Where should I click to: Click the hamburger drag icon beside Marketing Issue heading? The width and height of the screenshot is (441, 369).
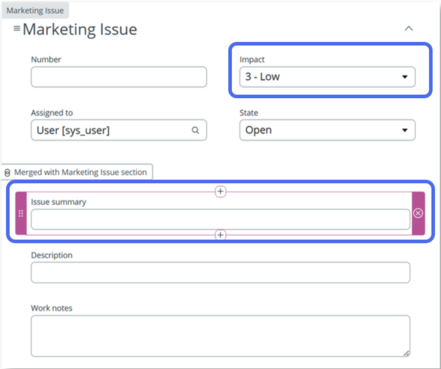17,29
